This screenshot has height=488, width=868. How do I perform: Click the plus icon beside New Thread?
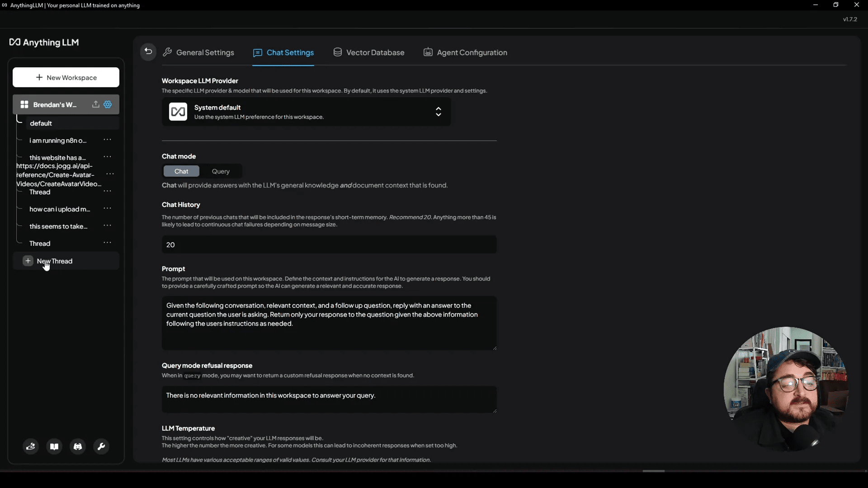(x=28, y=261)
